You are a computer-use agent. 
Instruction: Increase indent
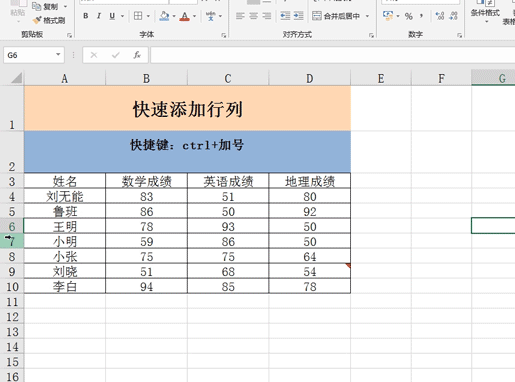(298, 16)
